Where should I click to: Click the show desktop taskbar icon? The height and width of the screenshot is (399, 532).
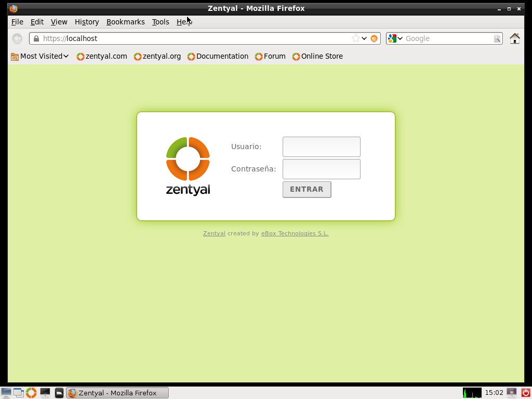click(x=6, y=393)
